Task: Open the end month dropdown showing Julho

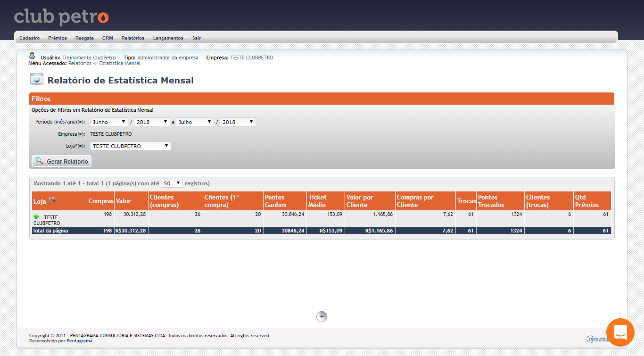Action: pyautogui.click(x=195, y=122)
